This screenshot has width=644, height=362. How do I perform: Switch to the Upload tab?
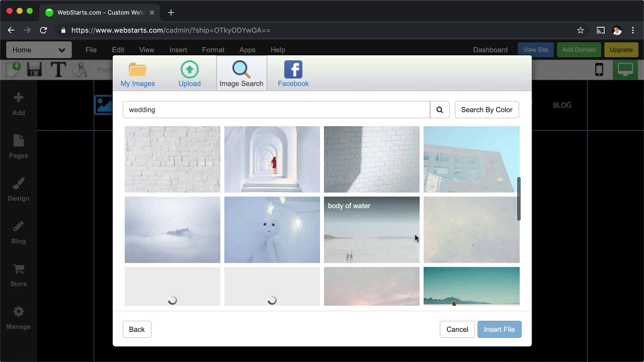(x=190, y=73)
